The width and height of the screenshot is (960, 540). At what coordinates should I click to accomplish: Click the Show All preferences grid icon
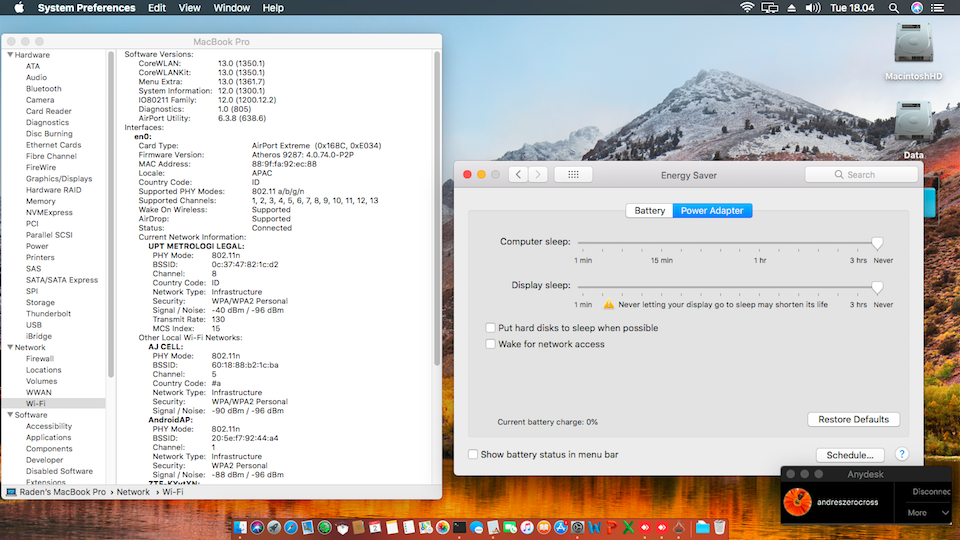[x=573, y=174]
